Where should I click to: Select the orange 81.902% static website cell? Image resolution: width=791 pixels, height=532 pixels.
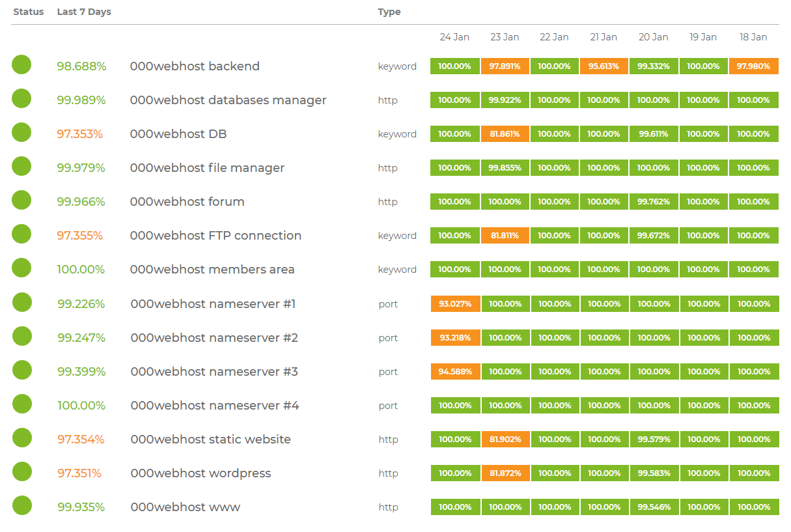[x=506, y=440]
